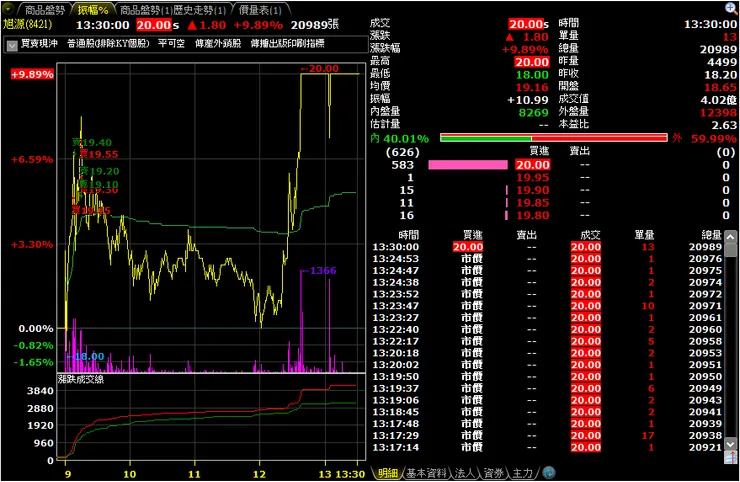Click the 18.00 low price marker on chart
740x482 pixels.
(x=85, y=356)
